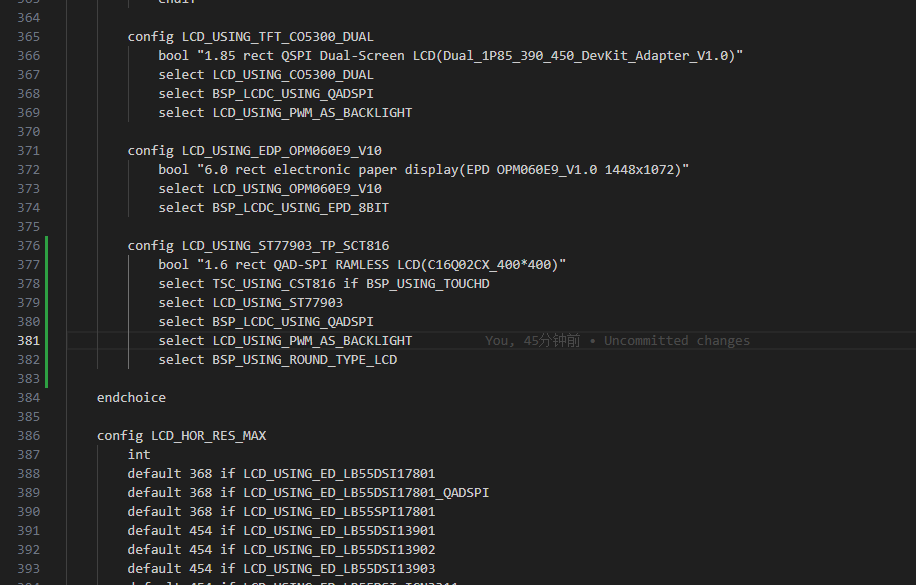
Task: Click "BSP_LCDC_USING_EPD_8BIT" select symbol
Action: tap(300, 208)
